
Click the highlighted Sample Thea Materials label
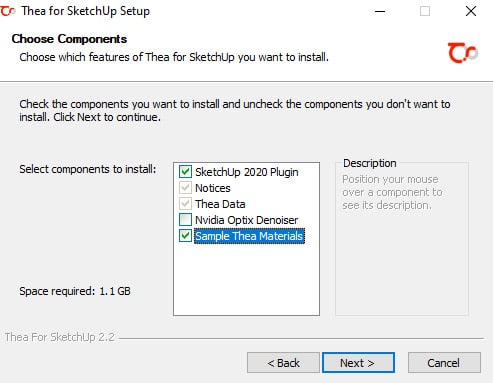tap(249, 236)
